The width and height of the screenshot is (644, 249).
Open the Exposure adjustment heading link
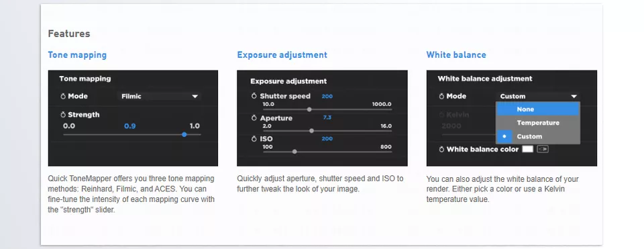point(282,54)
